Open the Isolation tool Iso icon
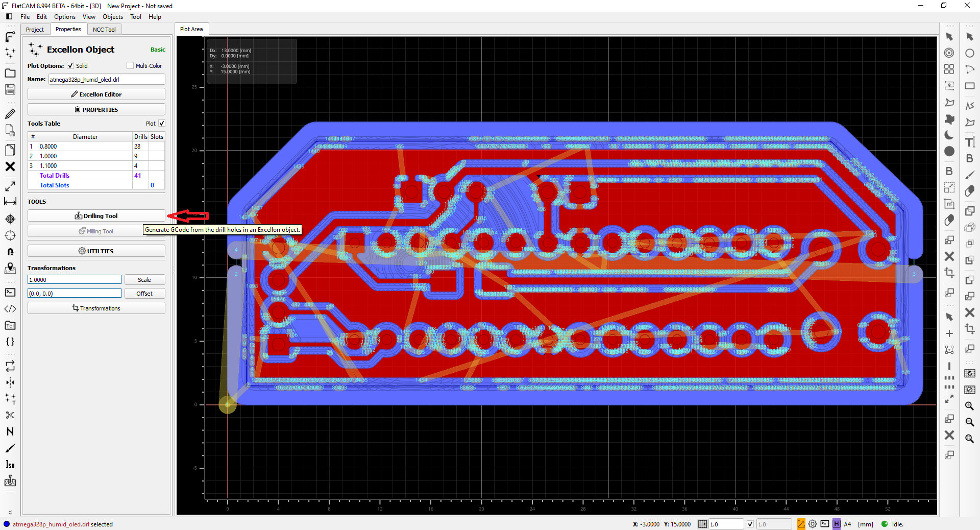The height and width of the screenshot is (530, 980). pos(10,464)
